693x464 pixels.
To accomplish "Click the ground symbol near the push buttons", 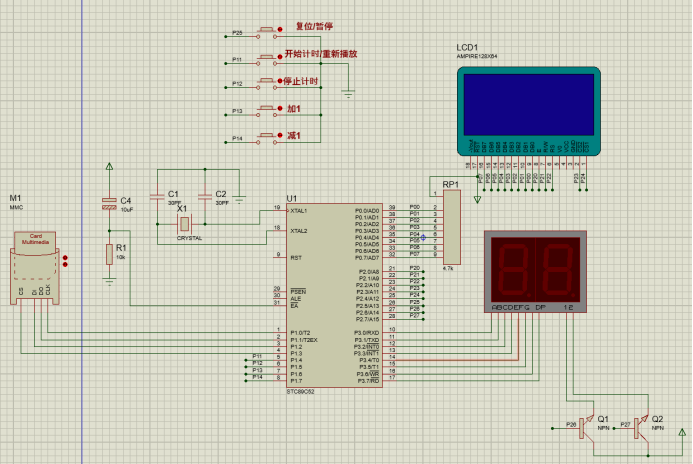I will (x=348, y=93).
